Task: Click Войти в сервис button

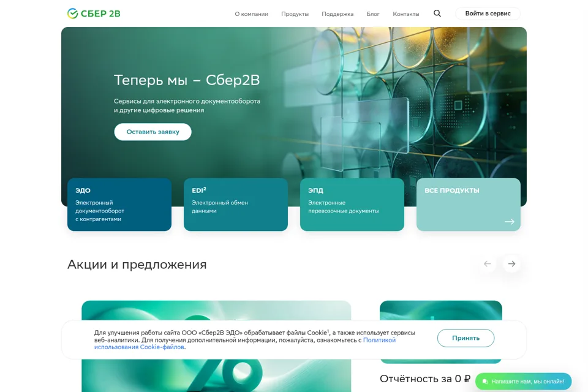Action: point(488,13)
